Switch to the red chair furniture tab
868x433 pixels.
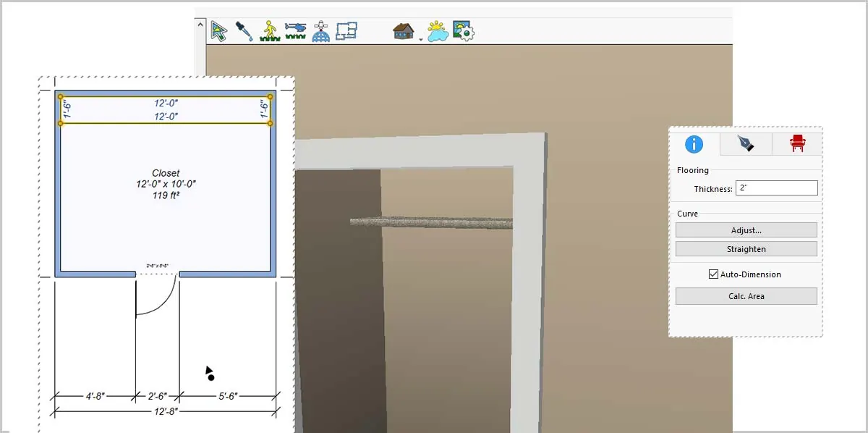pyautogui.click(x=797, y=144)
